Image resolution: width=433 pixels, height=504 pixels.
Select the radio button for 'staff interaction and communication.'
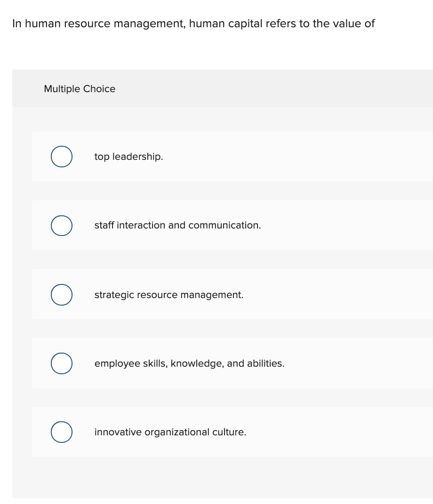pos(61,225)
